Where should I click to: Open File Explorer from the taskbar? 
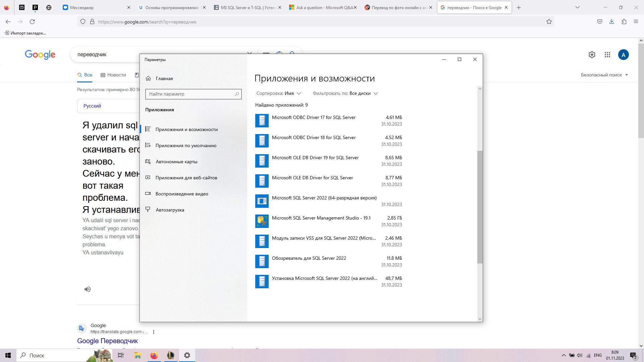point(138,355)
